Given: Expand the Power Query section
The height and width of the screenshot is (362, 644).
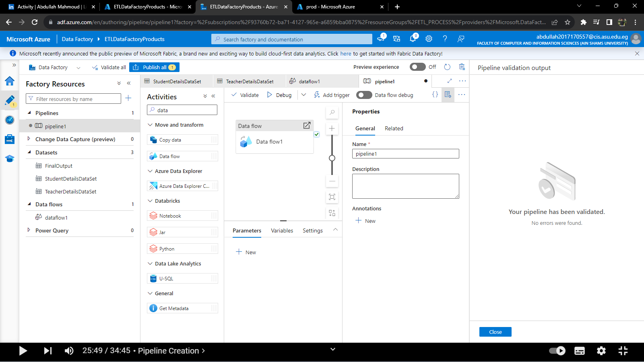Looking at the screenshot, I should [29, 230].
